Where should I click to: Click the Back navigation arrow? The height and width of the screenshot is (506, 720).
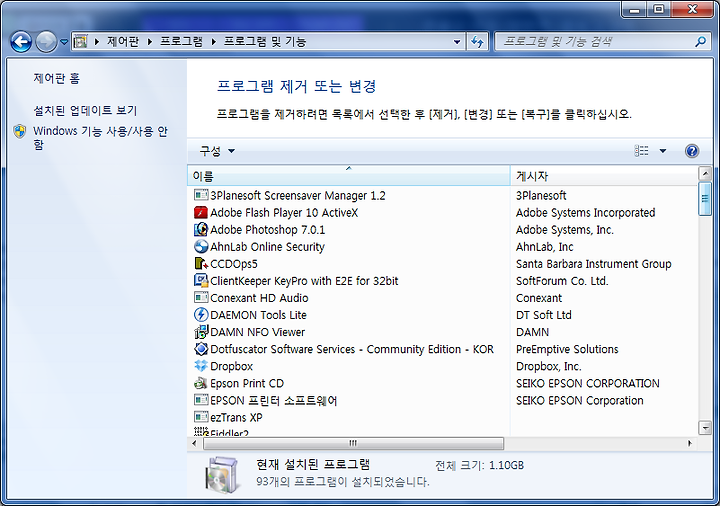(x=21, y=42)
